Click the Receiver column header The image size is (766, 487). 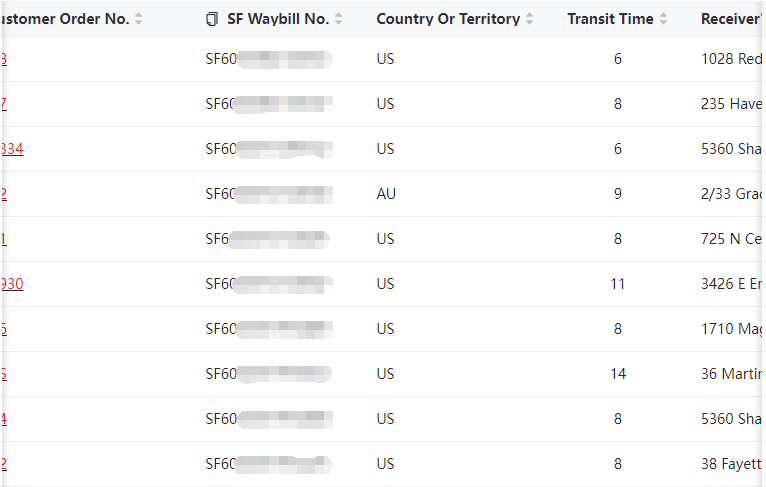[731, 19]
